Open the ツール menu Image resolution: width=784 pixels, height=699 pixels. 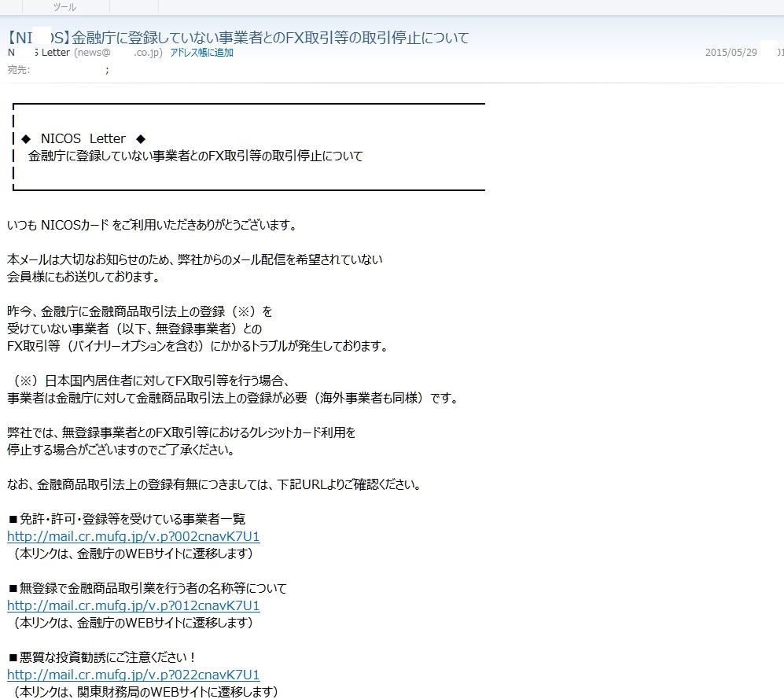click(65, 7)
